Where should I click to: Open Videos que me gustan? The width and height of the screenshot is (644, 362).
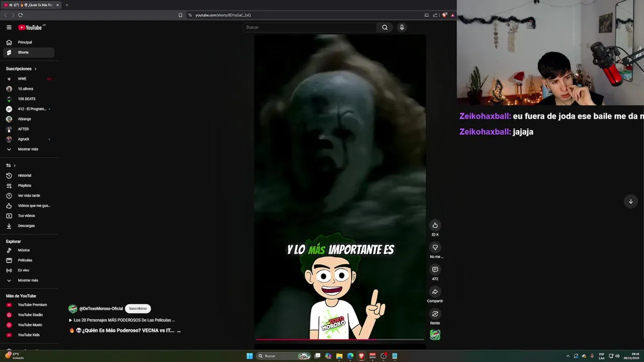pos(29,206)
